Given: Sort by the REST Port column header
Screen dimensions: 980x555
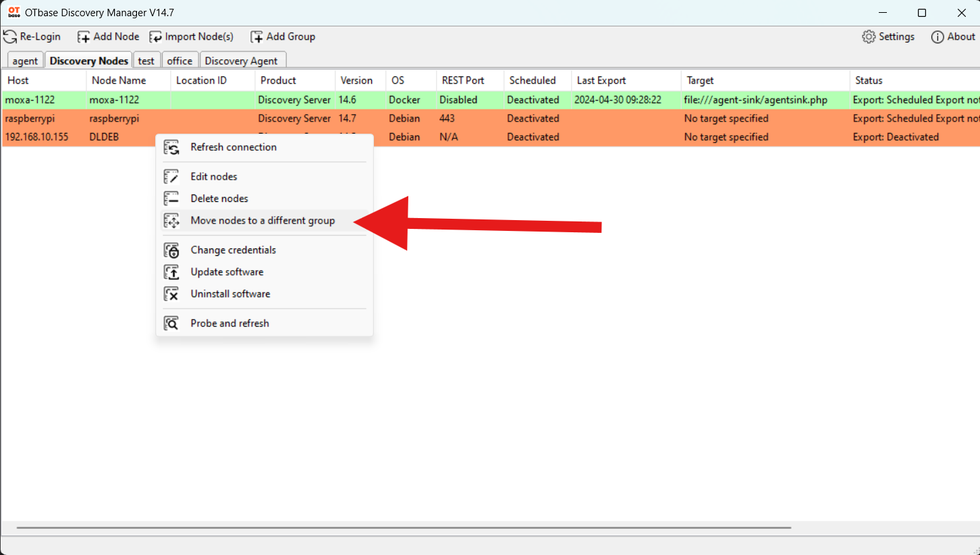Looking at the screenshot, I should point(470,80).
